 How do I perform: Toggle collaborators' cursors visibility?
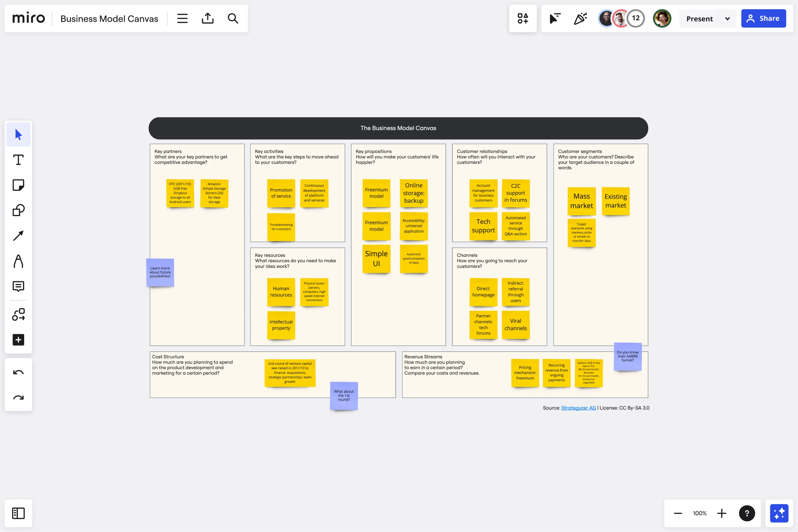(x=555, y=18)
